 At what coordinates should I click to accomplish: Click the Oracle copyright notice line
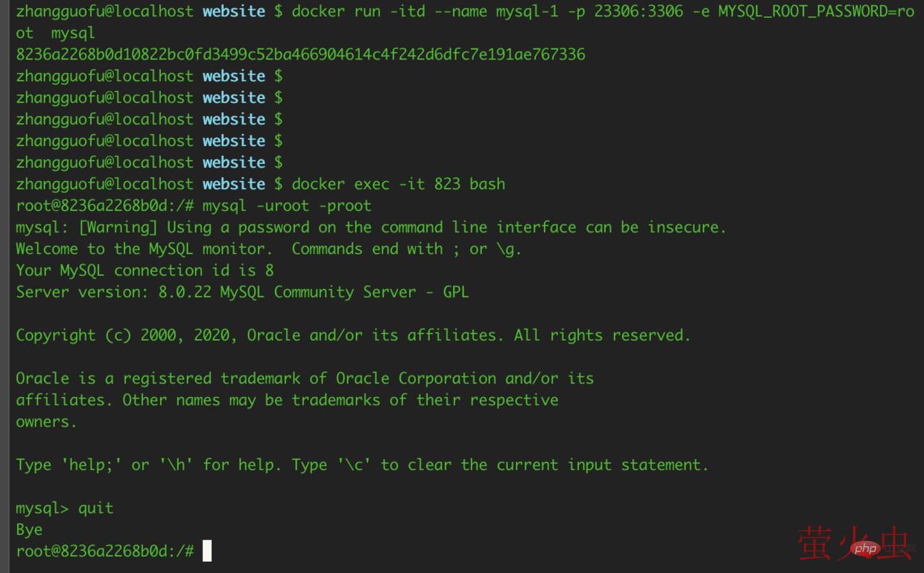[353, 335]
